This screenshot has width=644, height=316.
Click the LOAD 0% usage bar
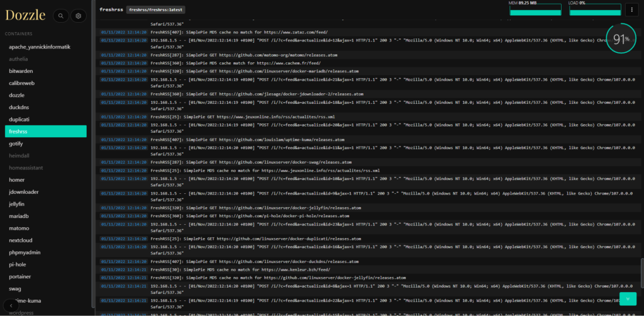595,10
